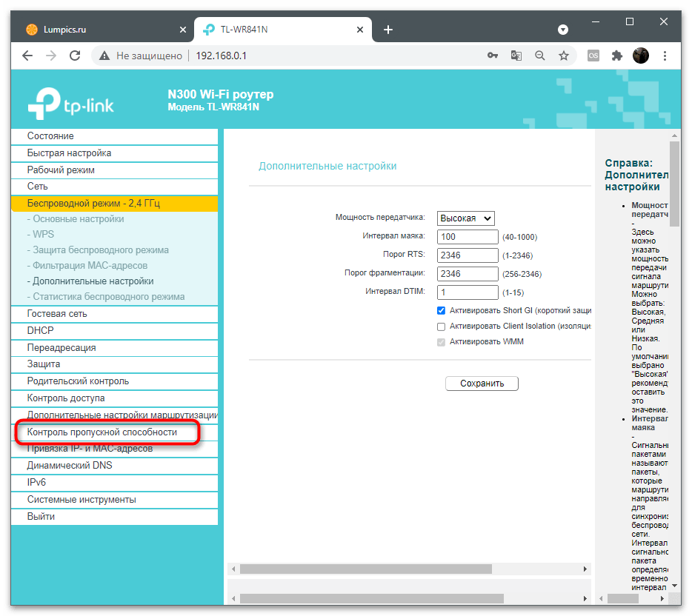Screen dimensions: 692x616
Task: Expand the Переадресация menu
Action: pyautogui.click(x=114, y=348)
